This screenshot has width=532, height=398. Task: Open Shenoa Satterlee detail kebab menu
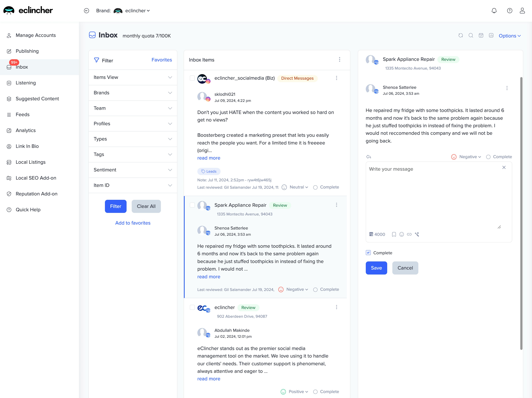[x=507, y=88]
